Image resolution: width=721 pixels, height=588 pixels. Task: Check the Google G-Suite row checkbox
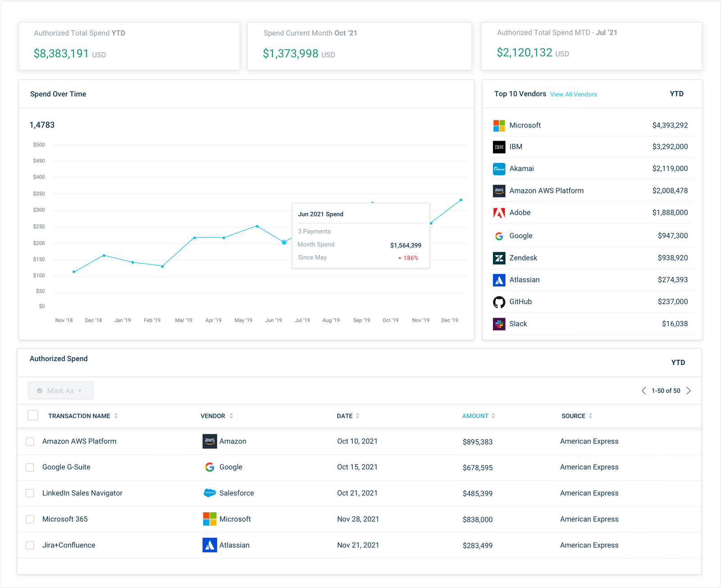coord(30,467)
